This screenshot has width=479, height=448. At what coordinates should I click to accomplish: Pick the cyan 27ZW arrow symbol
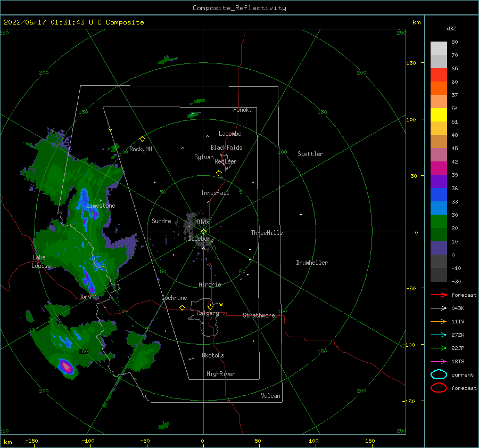[x=439, y=335]
